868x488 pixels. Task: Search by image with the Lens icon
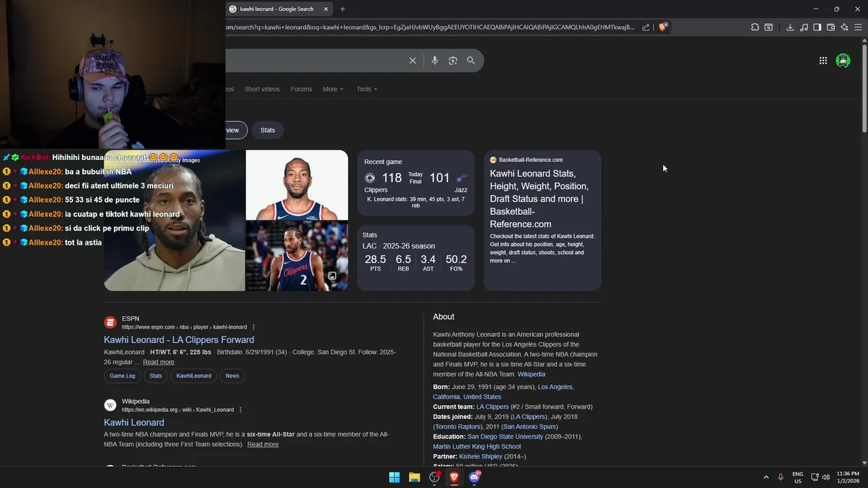[453, 60]
